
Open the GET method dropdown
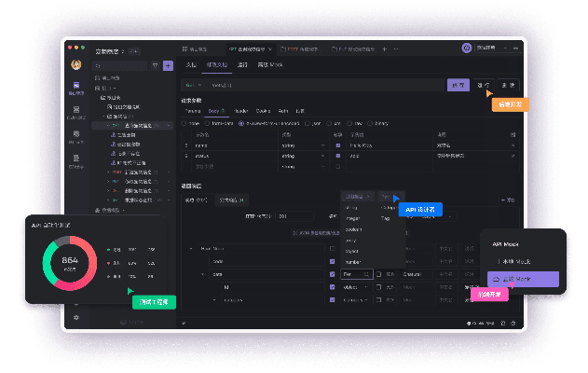click(x=194, y=85)
